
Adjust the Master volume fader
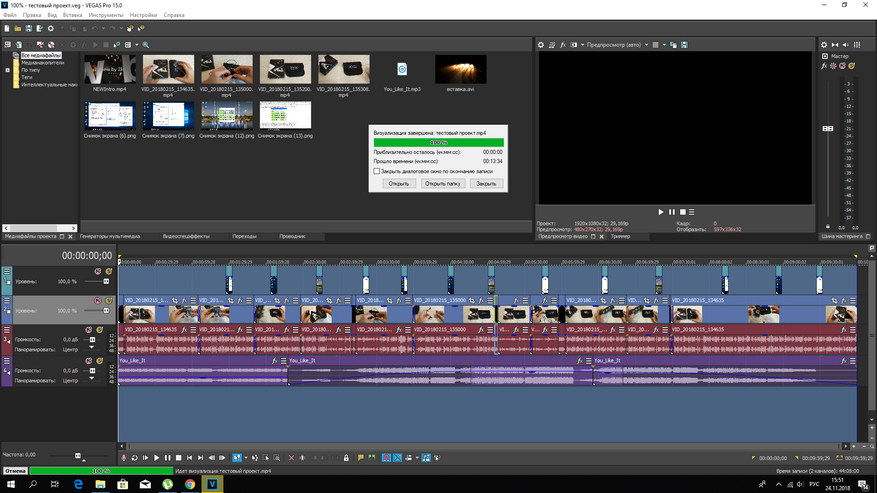pyautogui.click(x=827, y=129)
